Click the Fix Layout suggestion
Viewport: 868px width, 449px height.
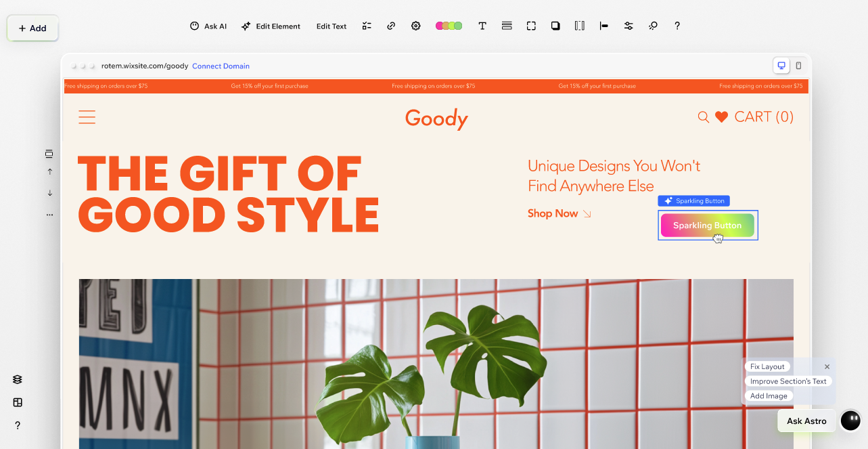(767, 366)
